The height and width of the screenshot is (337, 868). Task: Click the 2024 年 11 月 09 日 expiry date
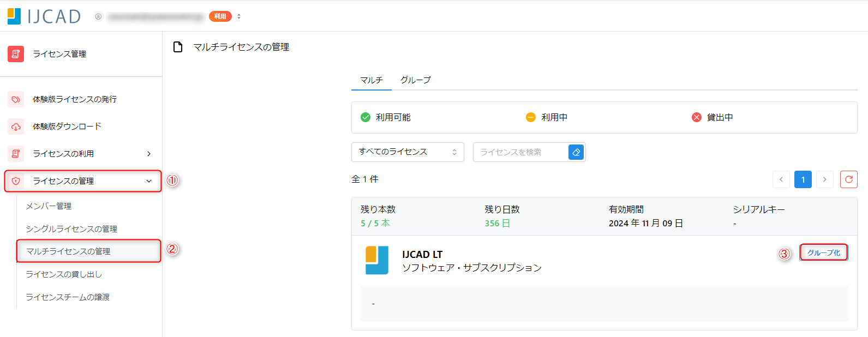pyautogui.click(x=646, y=224)
